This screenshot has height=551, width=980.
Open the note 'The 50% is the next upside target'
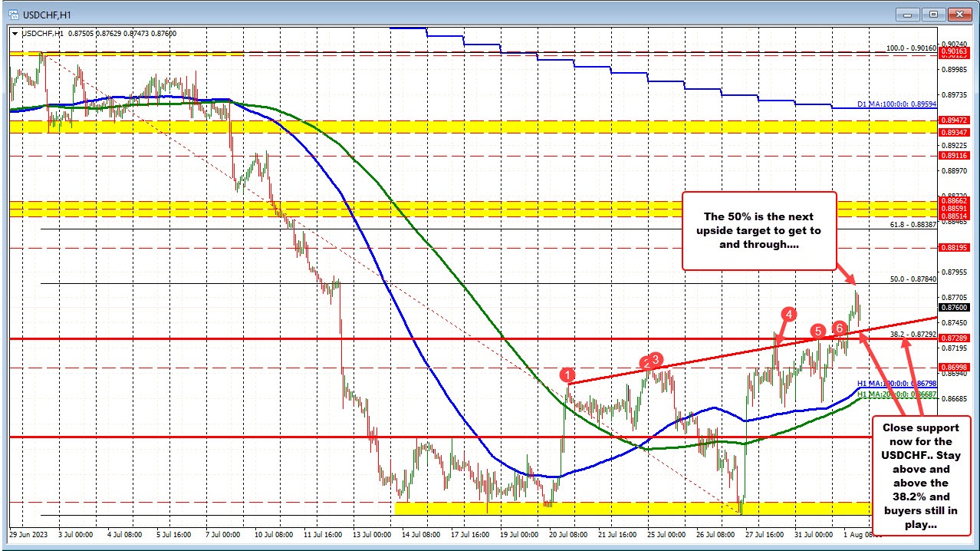[x=758, y=229]
